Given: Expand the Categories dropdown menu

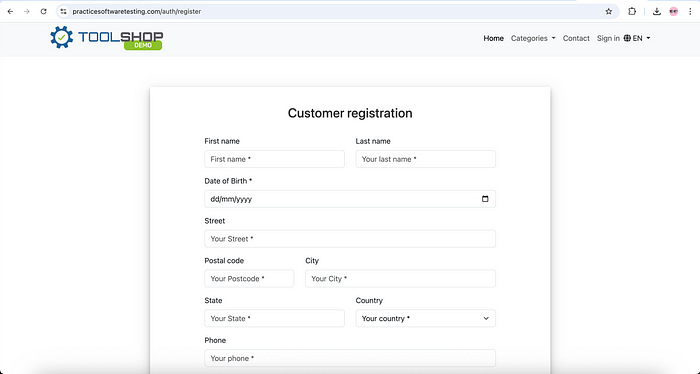Looking at the screenshot, I should click(533, 38).
